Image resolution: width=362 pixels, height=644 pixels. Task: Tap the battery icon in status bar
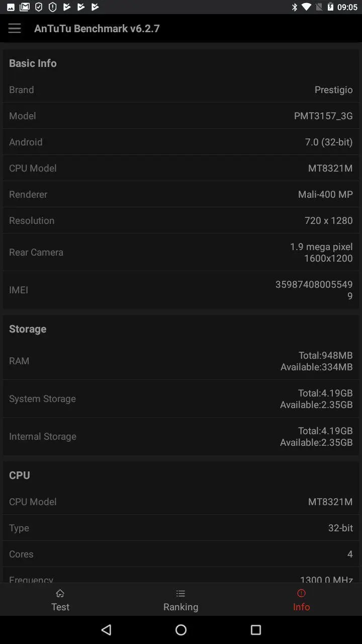click(330, 7)
